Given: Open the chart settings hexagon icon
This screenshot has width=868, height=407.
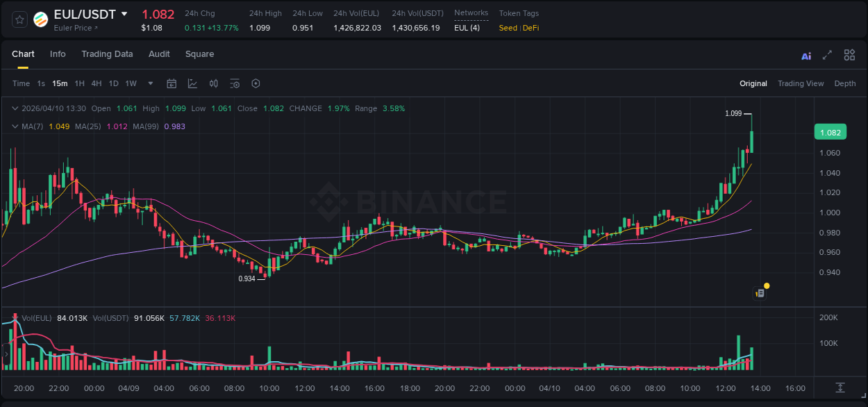Looking at the screenshot, I should (x=256, y=83).
